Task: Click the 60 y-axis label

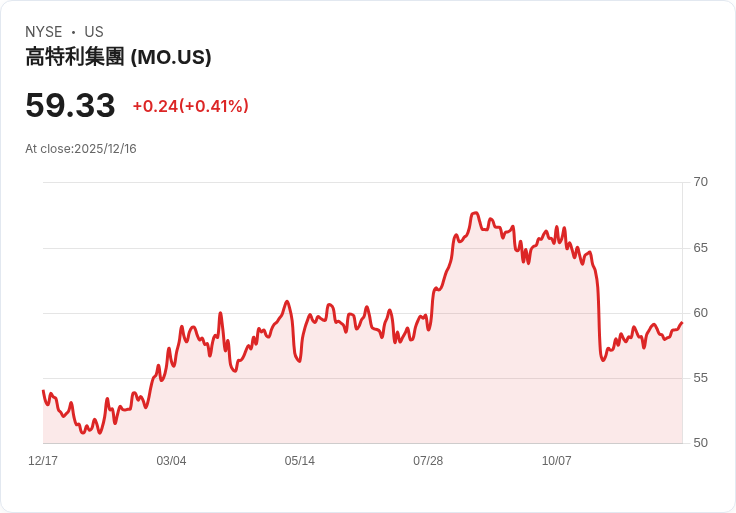Action: click(701, 312)
